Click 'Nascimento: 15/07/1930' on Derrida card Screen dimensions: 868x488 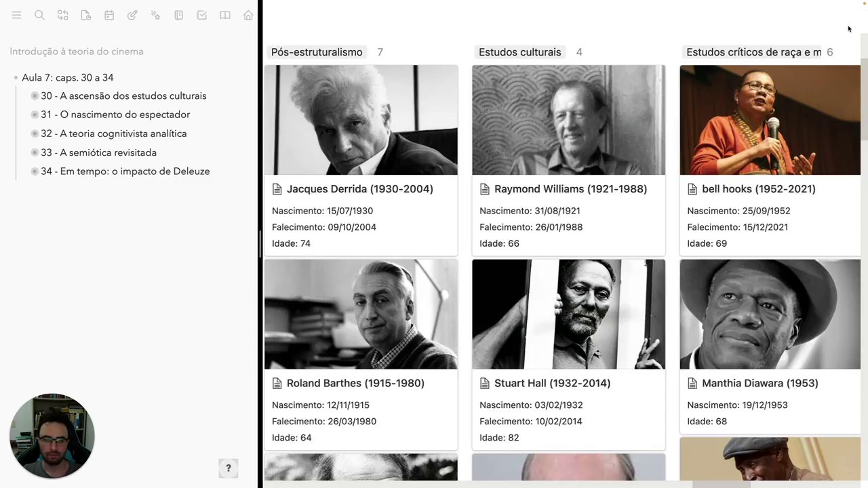pos(322,211)
